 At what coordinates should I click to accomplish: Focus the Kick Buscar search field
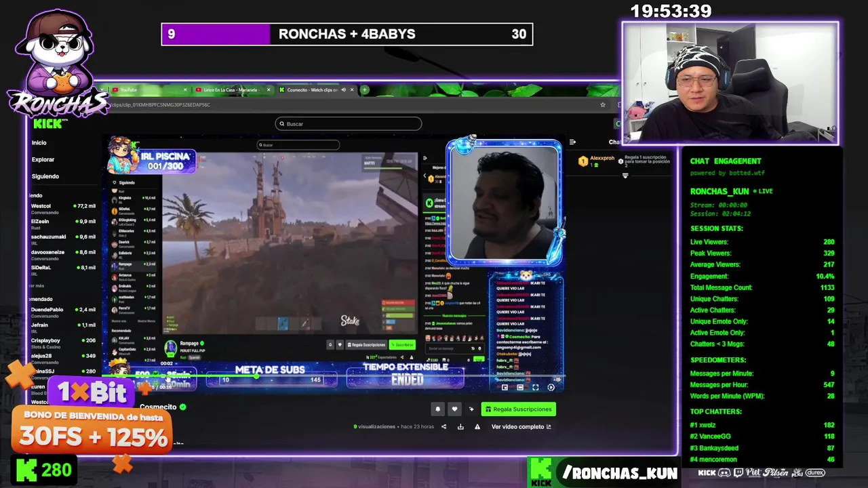coord(349,123)
